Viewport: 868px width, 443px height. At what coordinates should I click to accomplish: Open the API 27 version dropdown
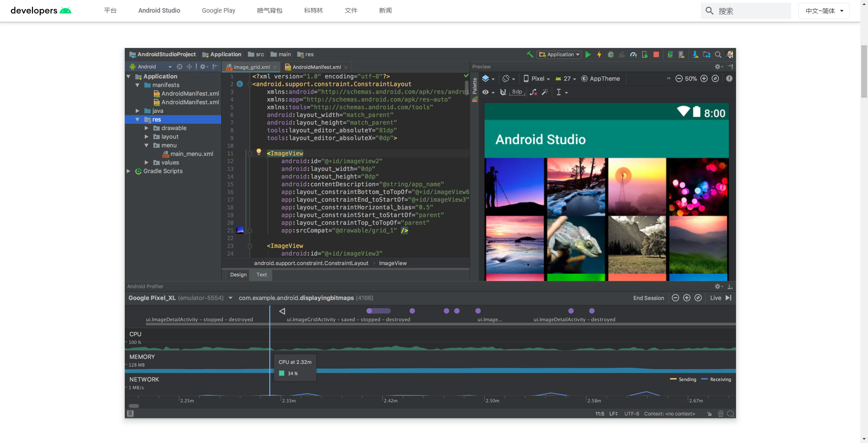[566, 78]
